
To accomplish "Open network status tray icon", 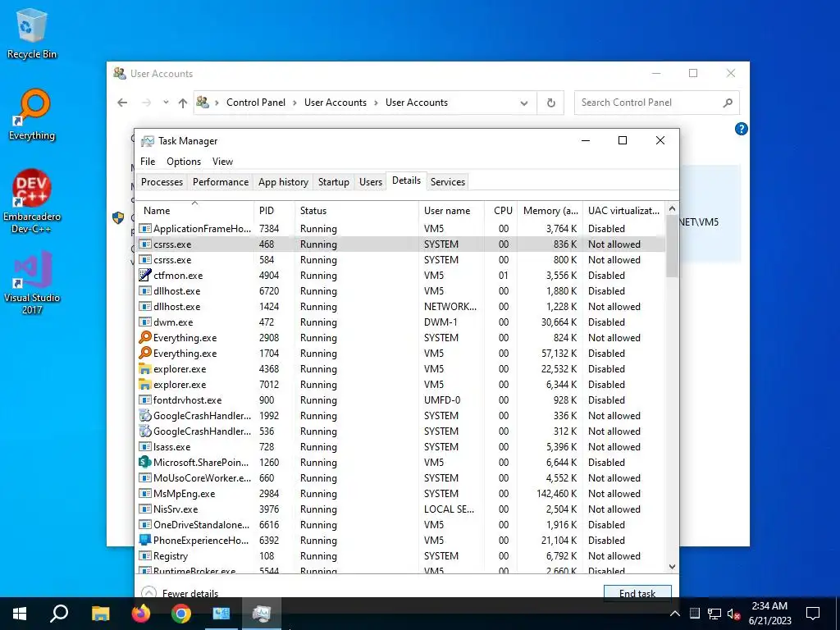I will pos(714,614).
